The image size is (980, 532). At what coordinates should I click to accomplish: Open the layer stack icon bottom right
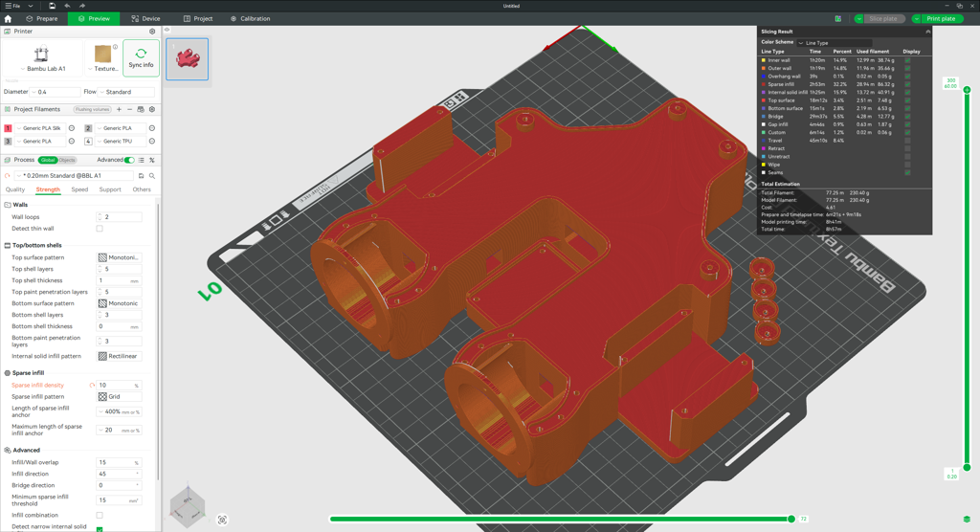pos(967,520)
